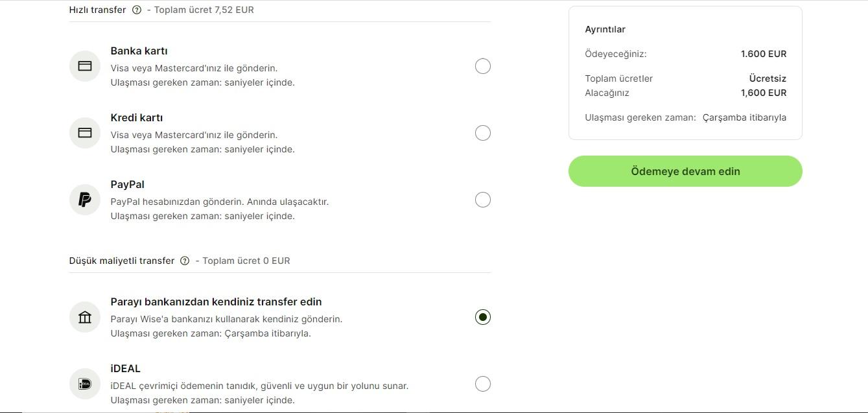Image resolution: width=868 pixels, height=413 pixels.
Task: Click the PayPal logo icon
Action: tap(84, 199)
